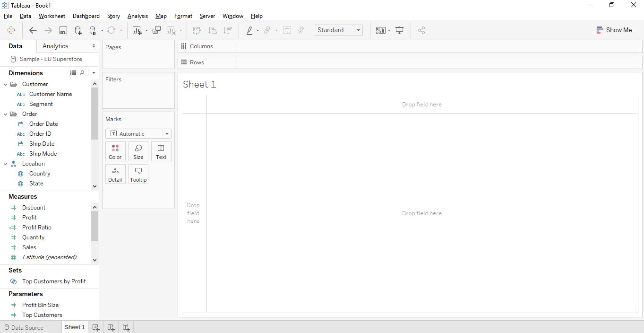Collapse the Customer dimensions folder
Image resolution: width=644 pixels, height=333 pixels.
[5, 84]
